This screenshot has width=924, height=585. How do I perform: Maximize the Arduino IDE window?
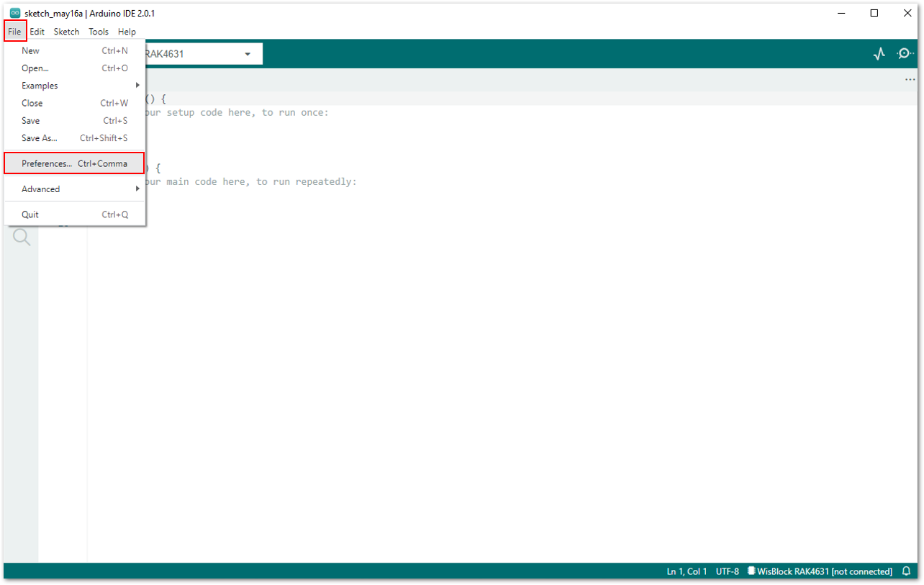[x=874, y=13]
